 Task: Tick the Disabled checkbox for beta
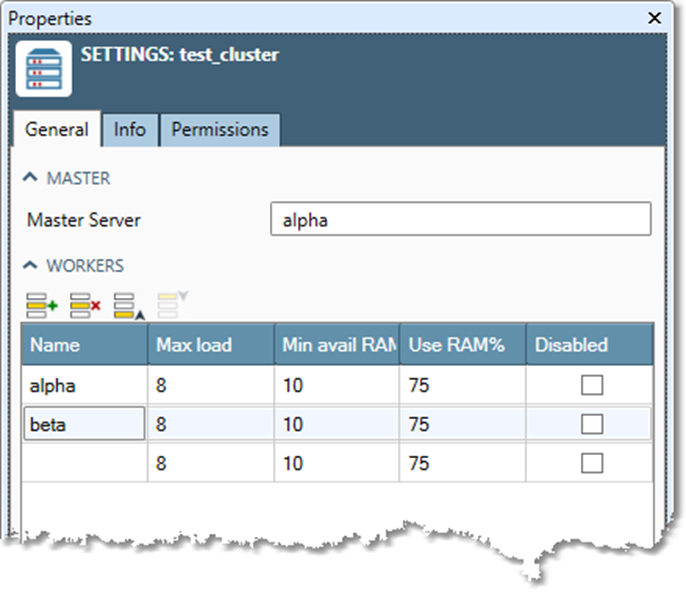coord(592,424)
